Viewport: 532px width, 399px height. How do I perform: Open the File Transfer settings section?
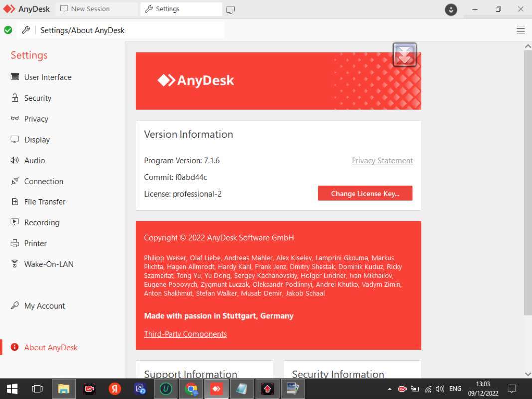(45, 201)
